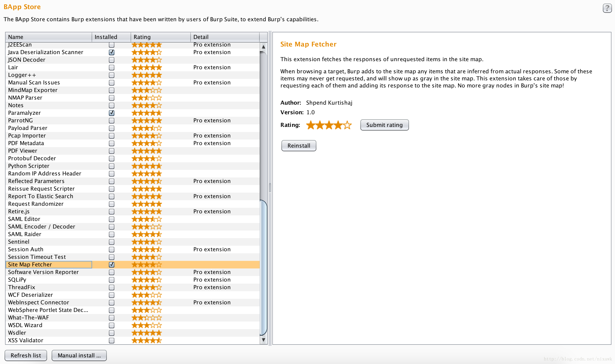Select the WCF Deserializer row
This screenshot has height=364, width=615.
pyautogui.click(x=133, y=295)
